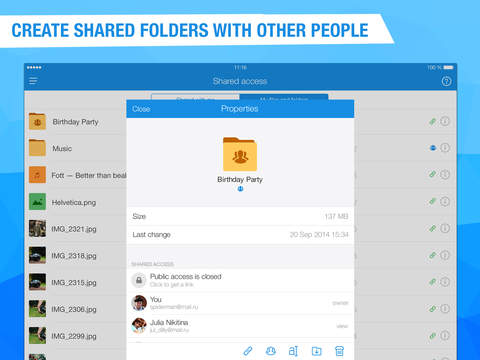
Task: Open info for IMG_2321.jpg
Action: pos(445,228)
